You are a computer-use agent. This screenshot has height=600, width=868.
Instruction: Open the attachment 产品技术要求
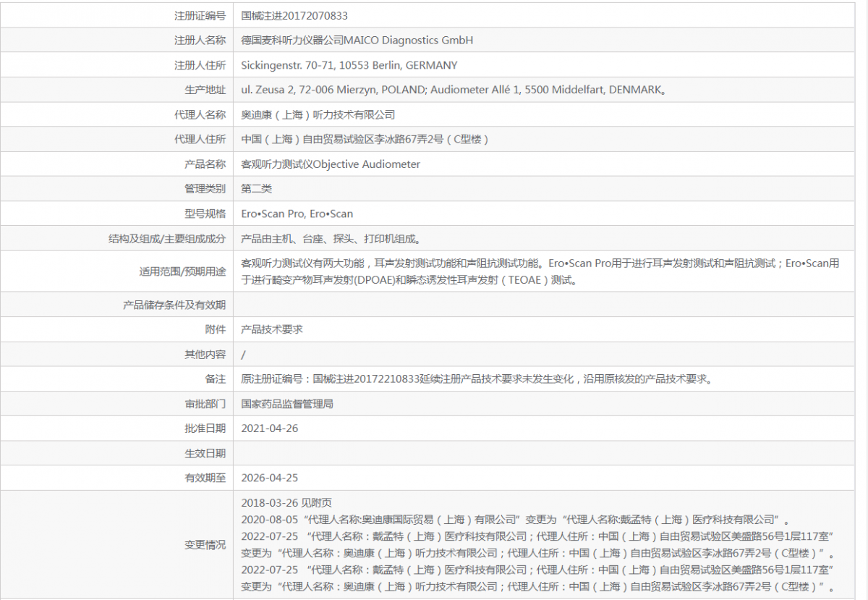click(x=272, y=329)
